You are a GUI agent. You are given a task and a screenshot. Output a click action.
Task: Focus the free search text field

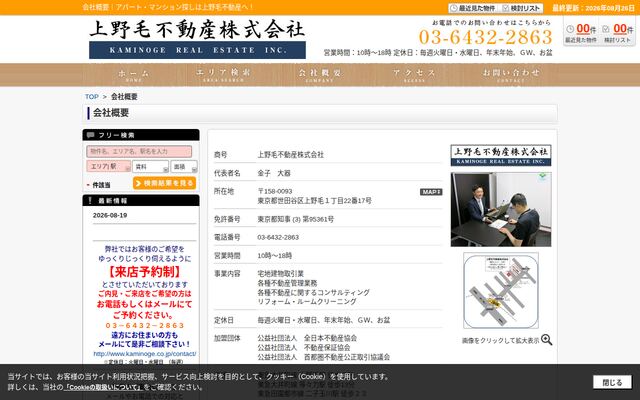(139, 151)
